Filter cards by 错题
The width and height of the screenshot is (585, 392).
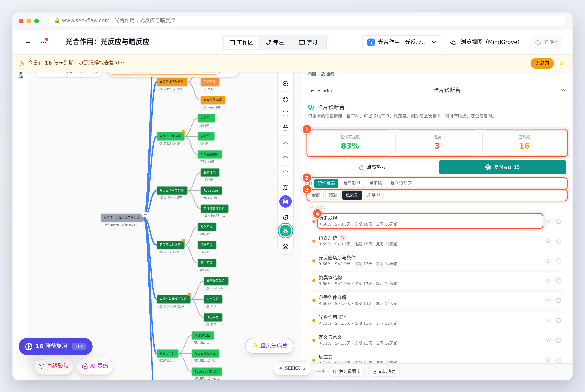pyautogui.click(x=333, y=195)
